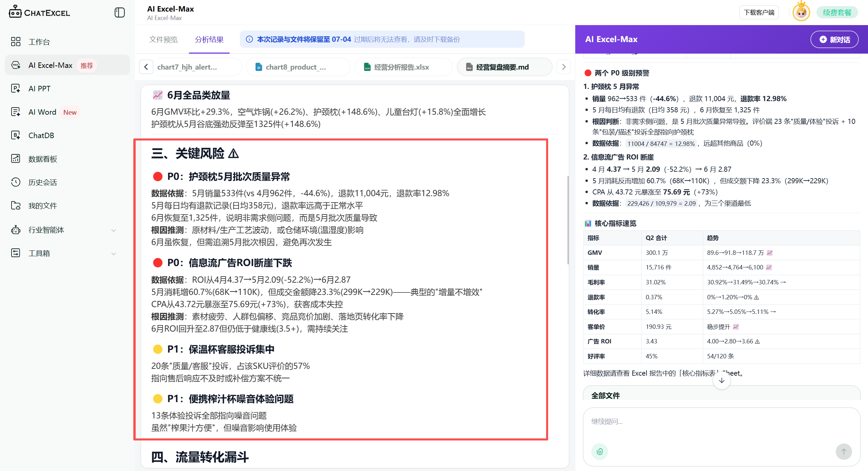
Task: Click the 数据看板 chart icon
Action: (16, 159)
